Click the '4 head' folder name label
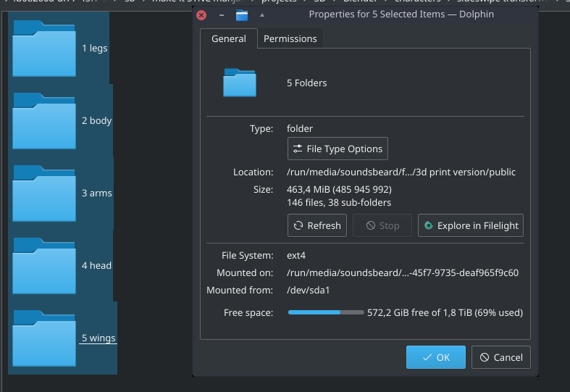Viewport: 570px width, 392px height. [96, 265]
